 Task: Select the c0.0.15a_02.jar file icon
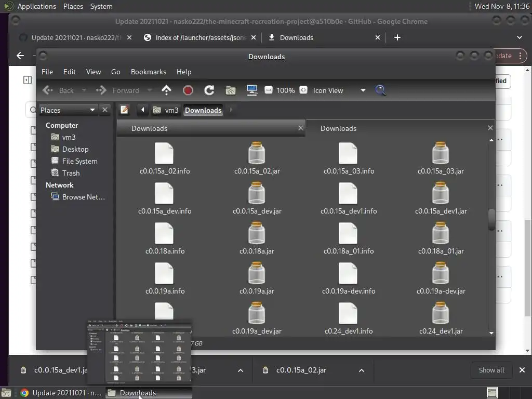(257, 154)
